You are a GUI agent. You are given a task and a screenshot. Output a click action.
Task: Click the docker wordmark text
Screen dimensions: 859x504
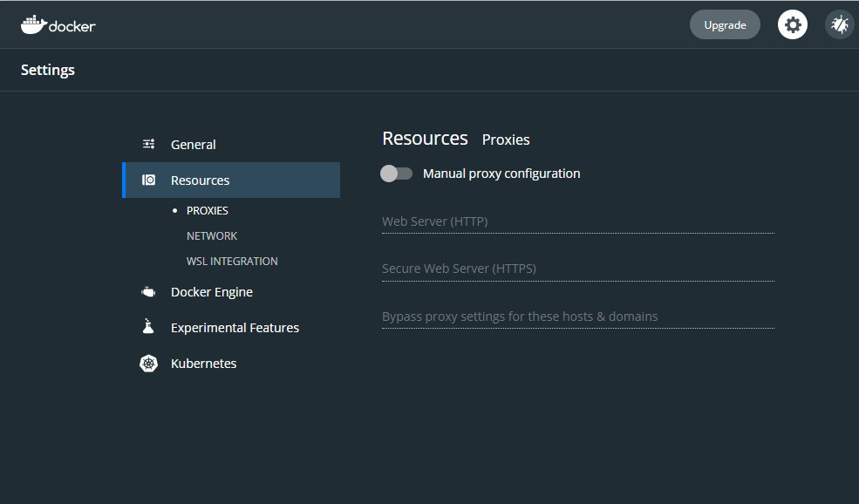[x=72, y=26]
